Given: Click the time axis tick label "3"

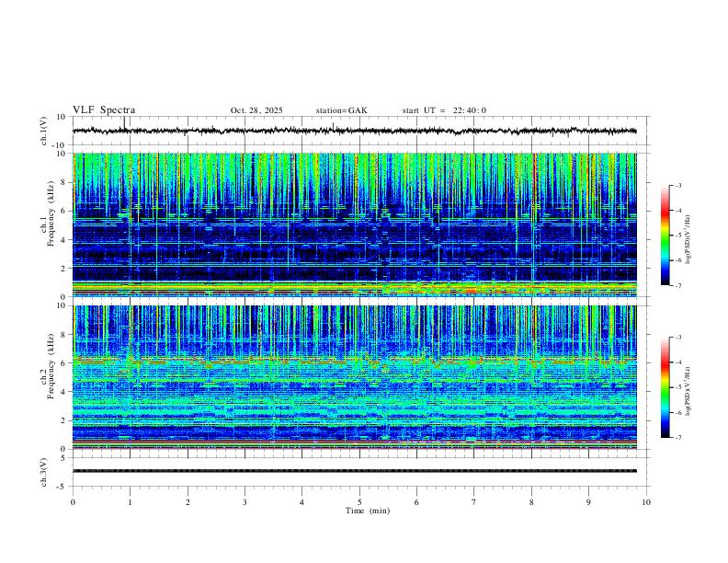Looking at the screenshot, I should coord(245,502).
